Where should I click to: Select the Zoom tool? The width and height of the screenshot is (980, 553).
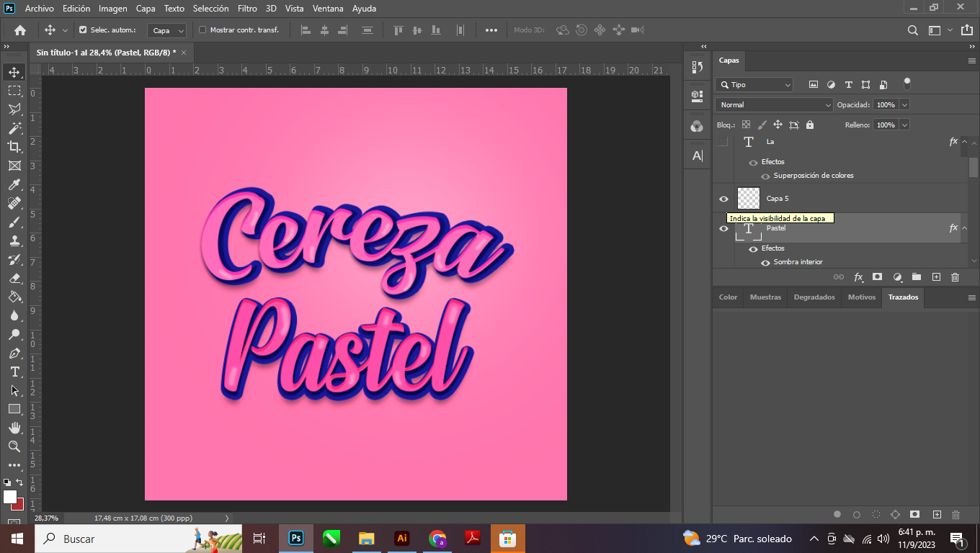click(14, 446)
